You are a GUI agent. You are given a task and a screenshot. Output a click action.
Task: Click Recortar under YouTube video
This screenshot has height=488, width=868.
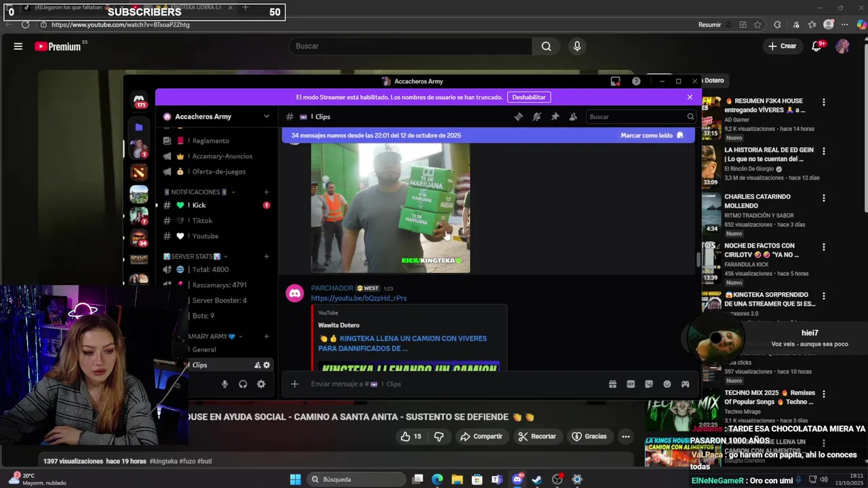pyautogui.click(x=537, y=436)
